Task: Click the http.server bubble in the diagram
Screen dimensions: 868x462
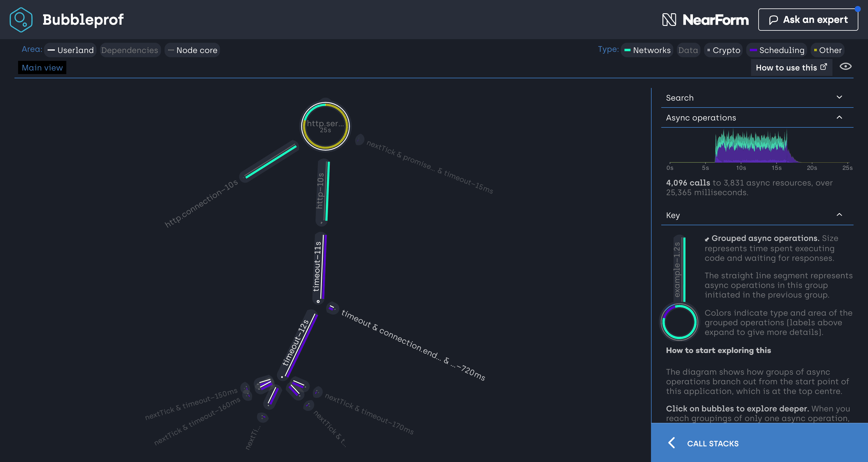Action: pos(325,126)
